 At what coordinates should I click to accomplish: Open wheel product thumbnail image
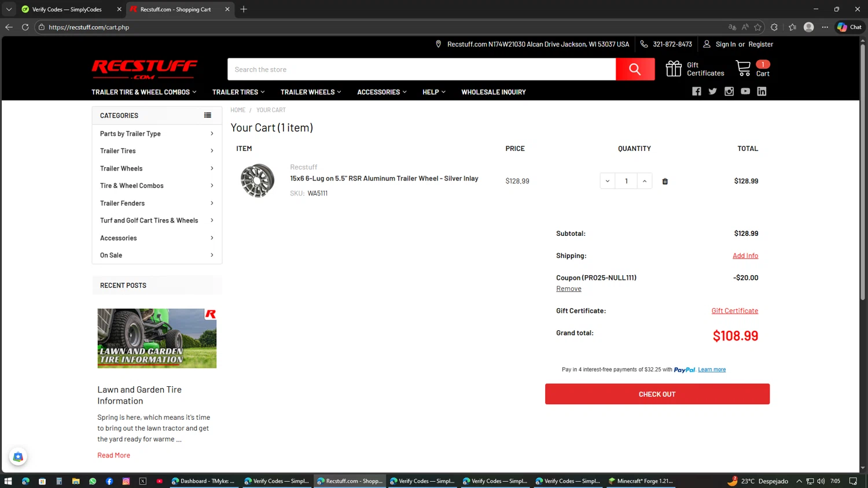pos(258,180)
